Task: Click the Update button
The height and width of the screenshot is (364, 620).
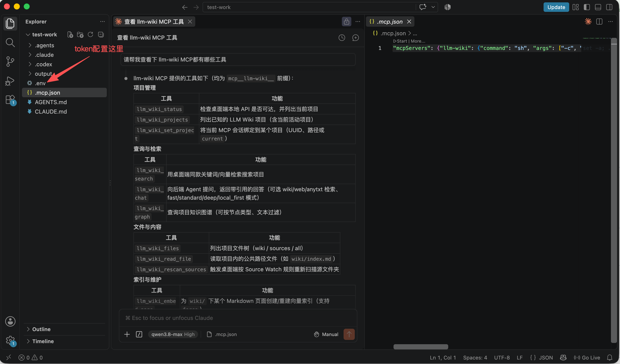Action: 556,7
